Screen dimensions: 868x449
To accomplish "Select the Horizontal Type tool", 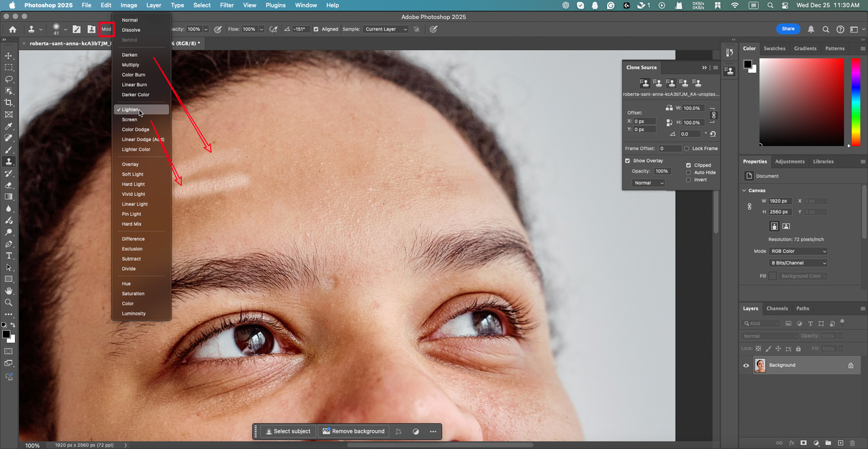I will coord(9,256).
